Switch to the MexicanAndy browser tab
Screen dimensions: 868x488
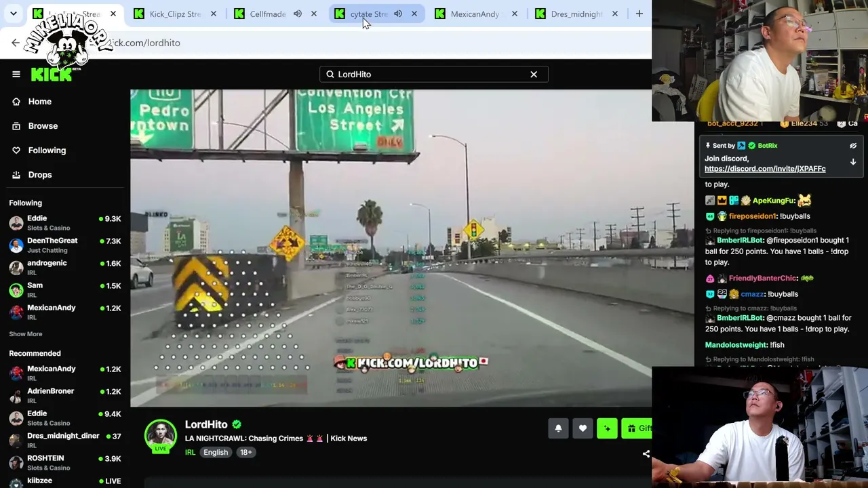[x=475, y=14]
